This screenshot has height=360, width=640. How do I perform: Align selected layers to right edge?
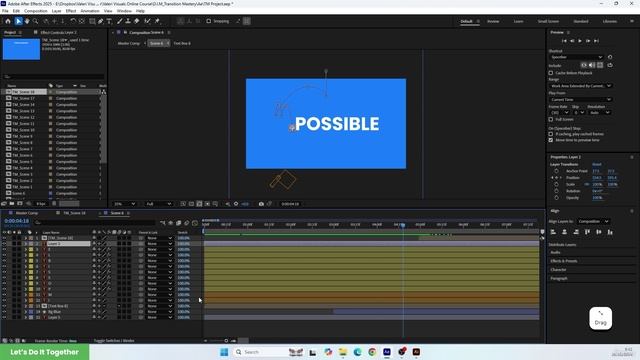(x=576, y=232)
